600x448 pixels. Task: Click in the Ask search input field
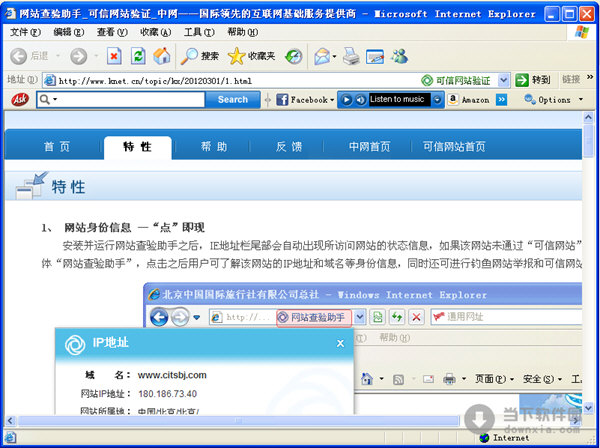click(132, 99)
